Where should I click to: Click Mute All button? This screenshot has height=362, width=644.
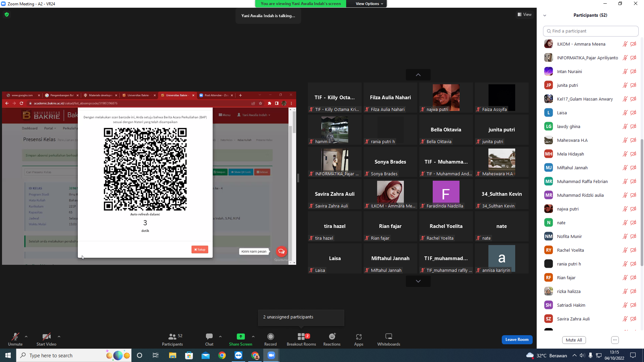click(x=574, y=340)
